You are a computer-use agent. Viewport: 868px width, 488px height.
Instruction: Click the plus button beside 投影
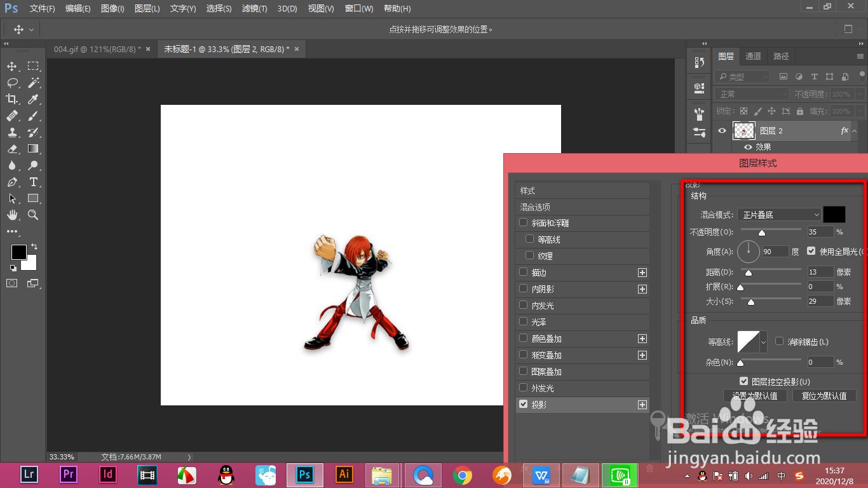click(642, 405)
